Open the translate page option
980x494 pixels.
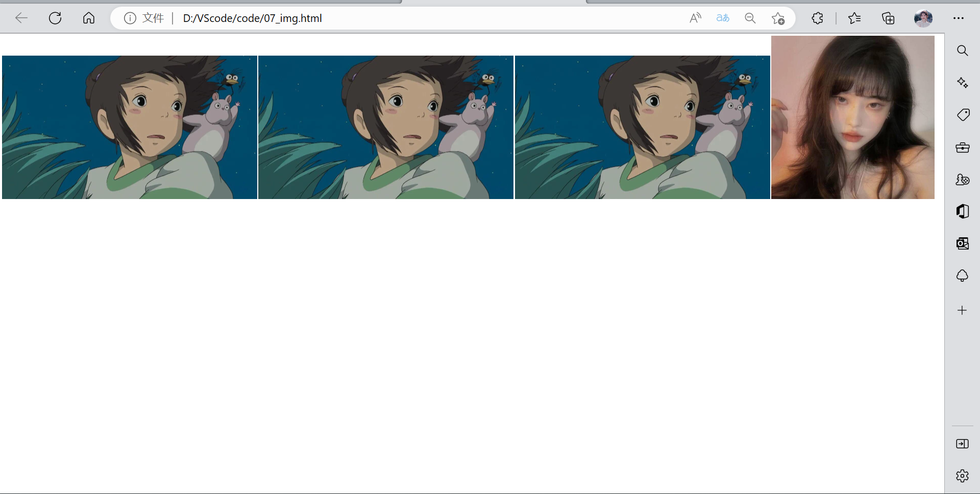[x=723, y=18]
